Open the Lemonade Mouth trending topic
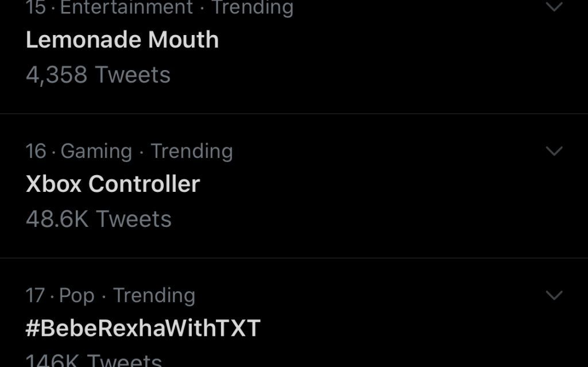588x367 pixels. coord(122,40)
